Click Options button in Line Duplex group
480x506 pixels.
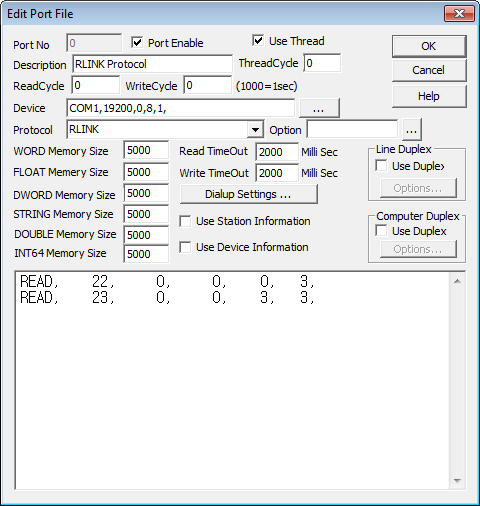click(x=418, y=188)
